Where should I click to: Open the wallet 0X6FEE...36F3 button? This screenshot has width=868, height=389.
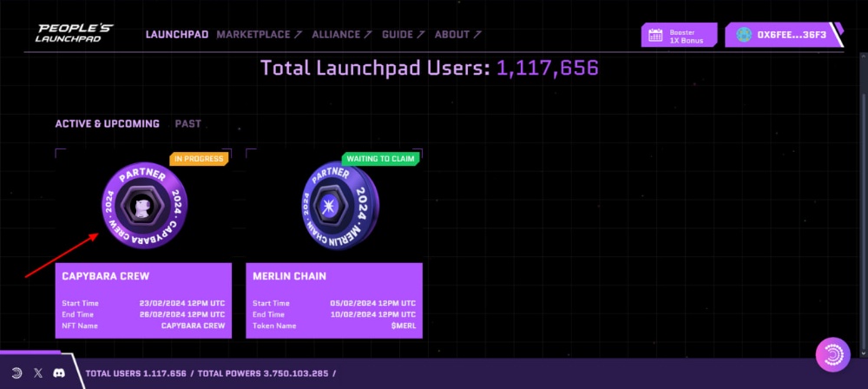pyautogui.click(x=785, y=35)
